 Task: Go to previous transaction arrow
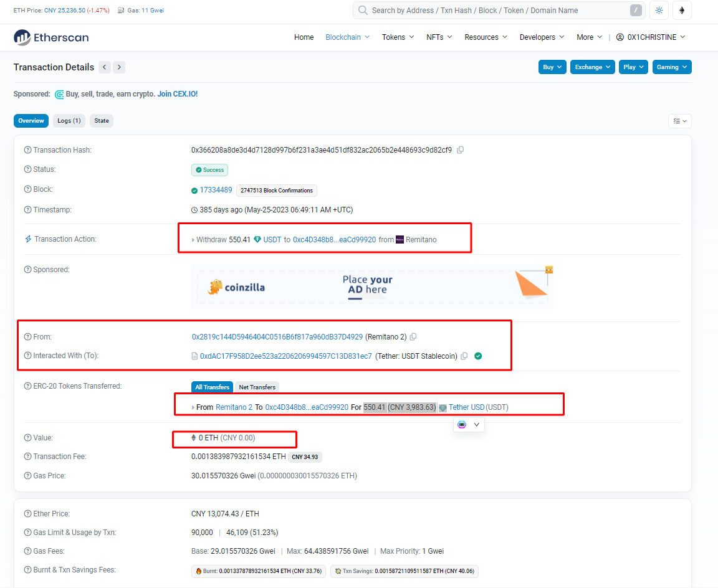[105, 67]
